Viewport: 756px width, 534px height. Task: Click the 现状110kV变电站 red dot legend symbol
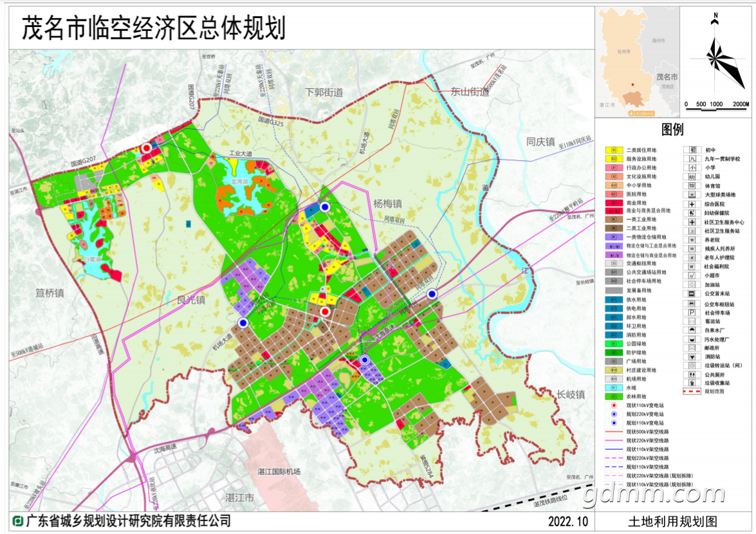(614, 405)
